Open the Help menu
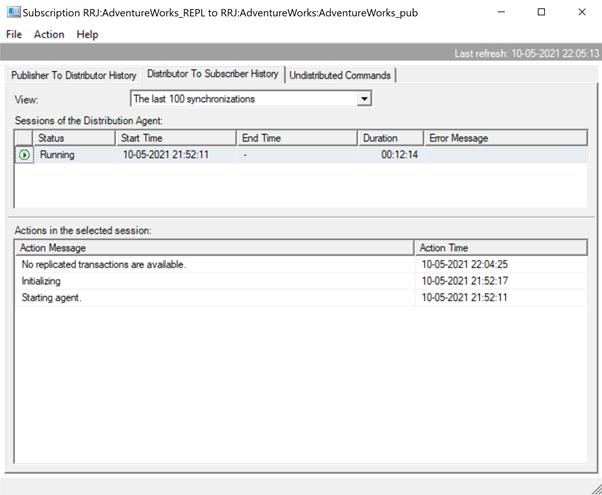Screen dimensions: 602x495 [87, 35]
